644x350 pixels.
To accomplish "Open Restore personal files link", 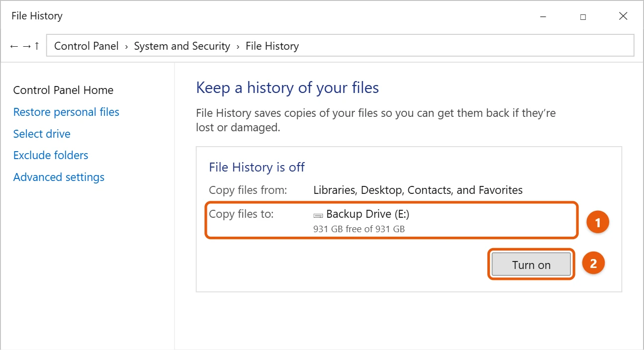I will point(66,112).
